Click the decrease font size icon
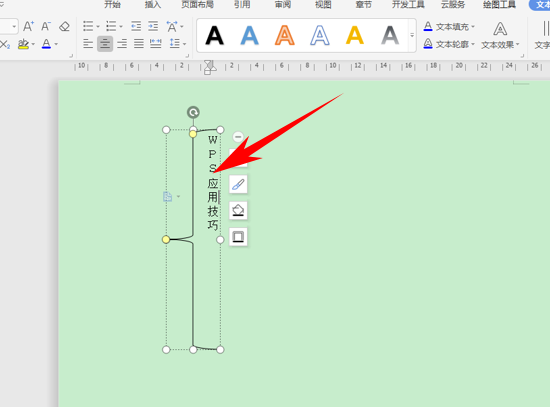550x407 pixels. point(46,26)
